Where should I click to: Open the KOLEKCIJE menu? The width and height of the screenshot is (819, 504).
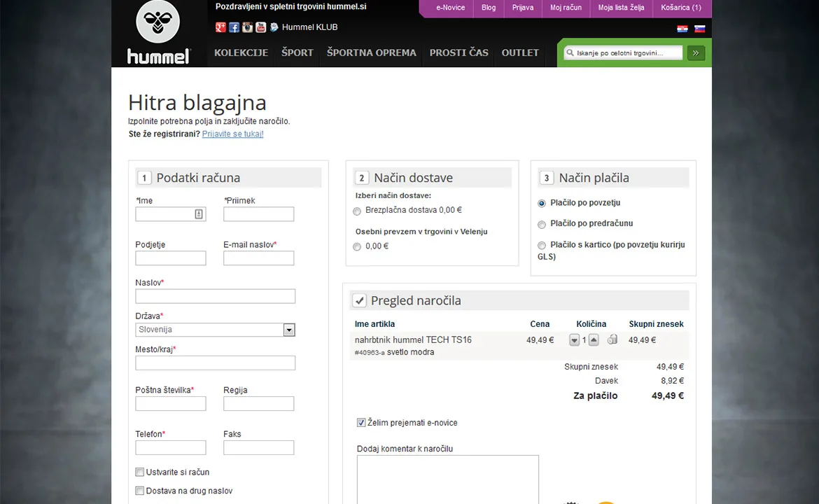click(x=241, y=52)
